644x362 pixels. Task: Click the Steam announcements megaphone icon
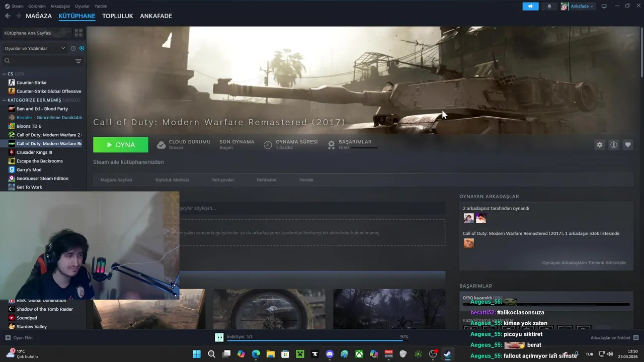coord(530,6)
